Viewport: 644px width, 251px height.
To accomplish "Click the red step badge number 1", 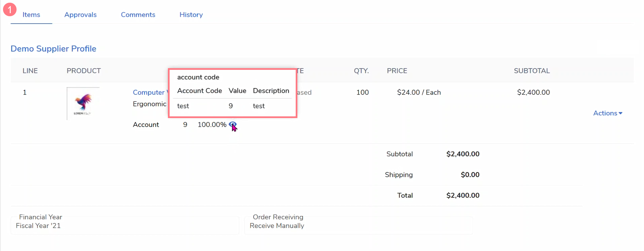I will (x=10, y=9).
